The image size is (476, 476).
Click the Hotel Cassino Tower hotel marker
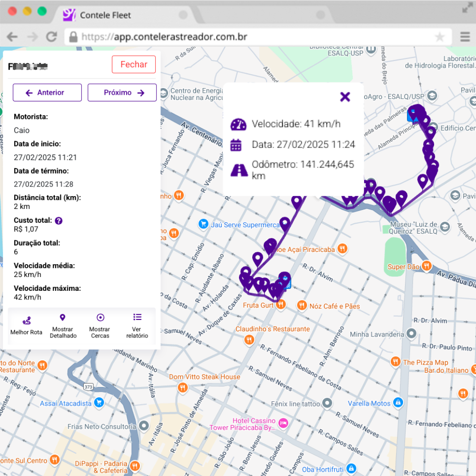pyautogui.click(x=283, y=423)
